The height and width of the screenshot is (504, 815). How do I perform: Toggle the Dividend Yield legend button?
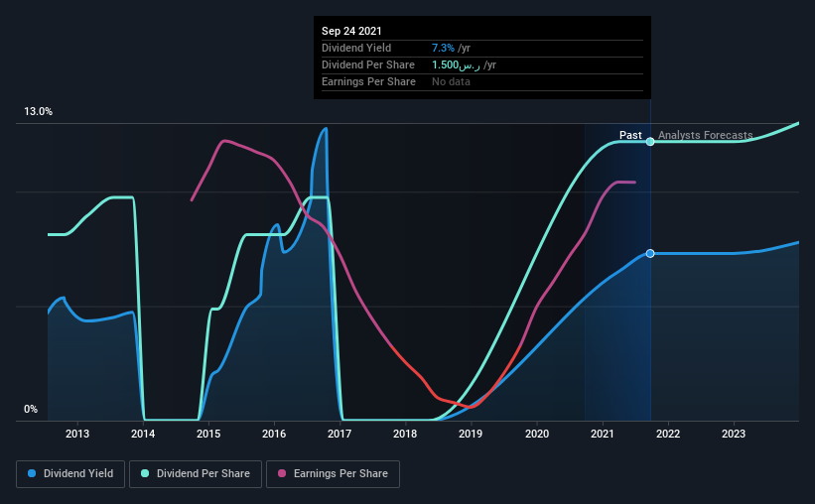click(x=70, y=474)
